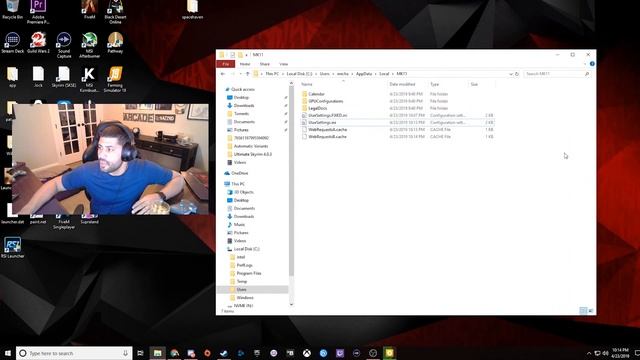Select the MSI Kombustor desktop icon
Viewport: 640px width, 360px height.
[x=89, y=79]
